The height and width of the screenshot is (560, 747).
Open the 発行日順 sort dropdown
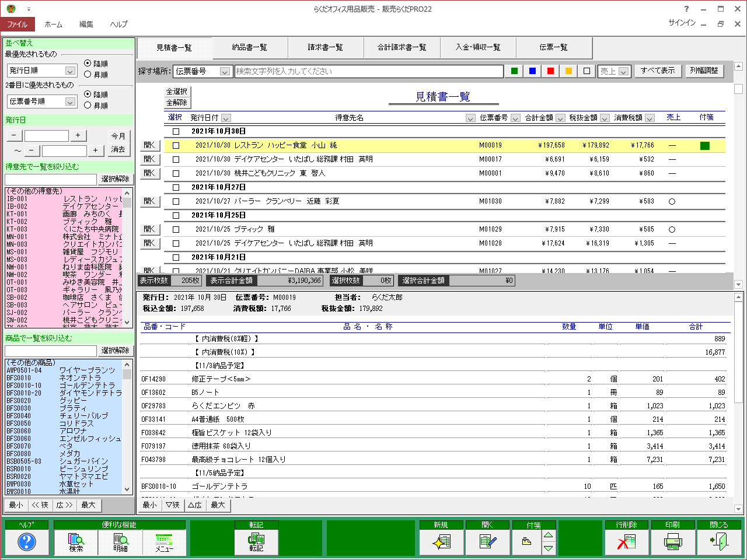click(70, 71)
